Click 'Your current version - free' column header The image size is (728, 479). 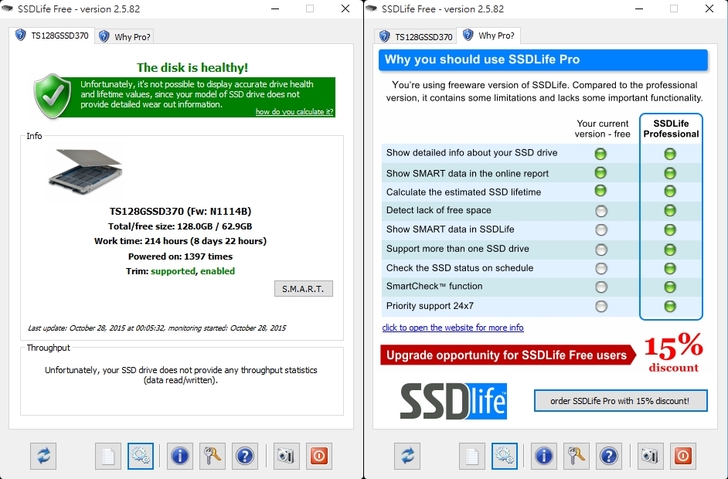point(602,129)
